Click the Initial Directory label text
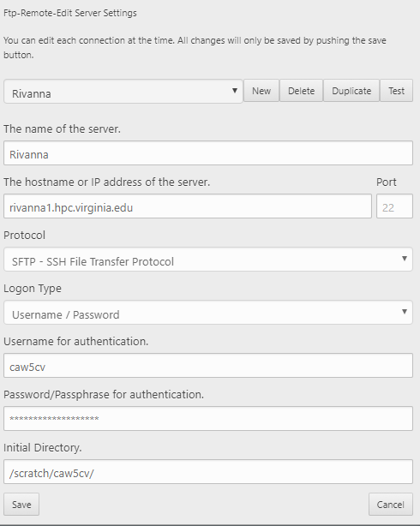The width and height of the screenshot is (420, 526). (43, 447)
